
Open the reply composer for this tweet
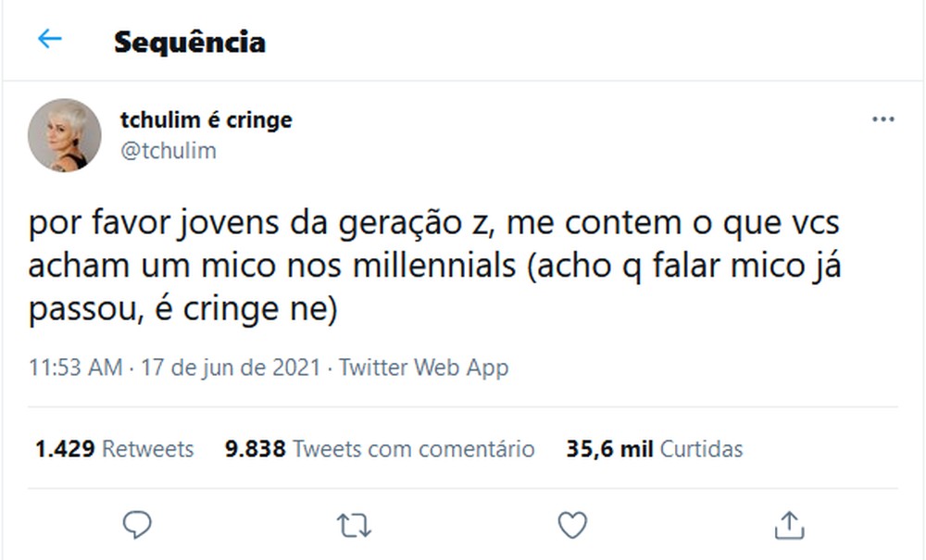click(136, 525)
